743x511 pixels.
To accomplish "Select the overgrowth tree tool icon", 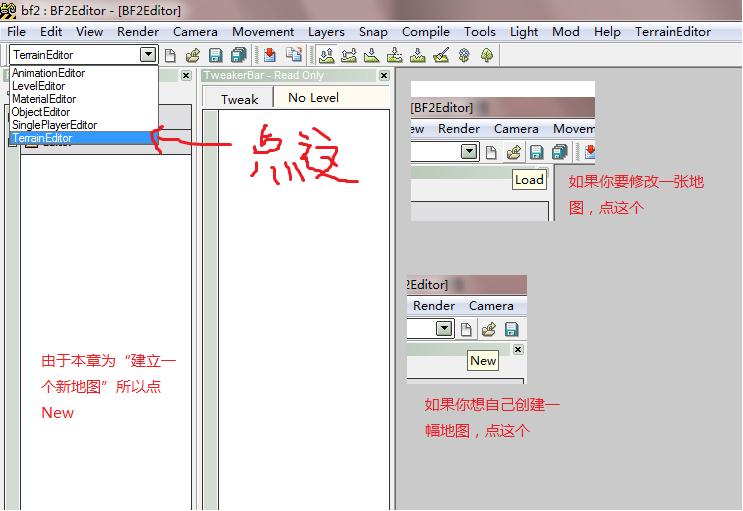I will (x=487, y=55).
